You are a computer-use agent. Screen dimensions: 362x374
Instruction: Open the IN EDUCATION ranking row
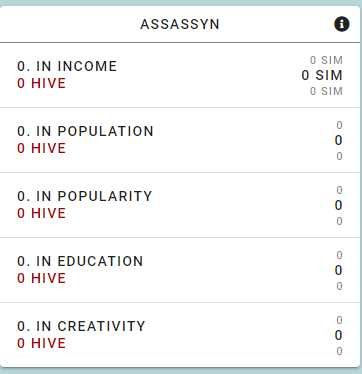pos(180,270)
